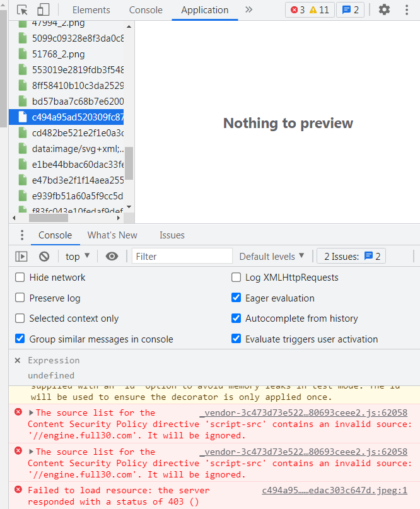Open the Default levels dropdown

272,257
